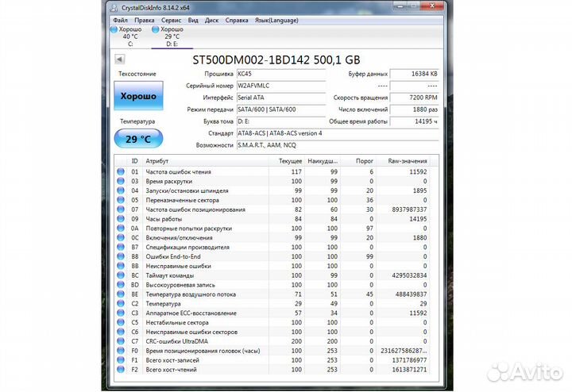Select the Нестабильные сектора row
Screen dimensions: 572x392
272,322
